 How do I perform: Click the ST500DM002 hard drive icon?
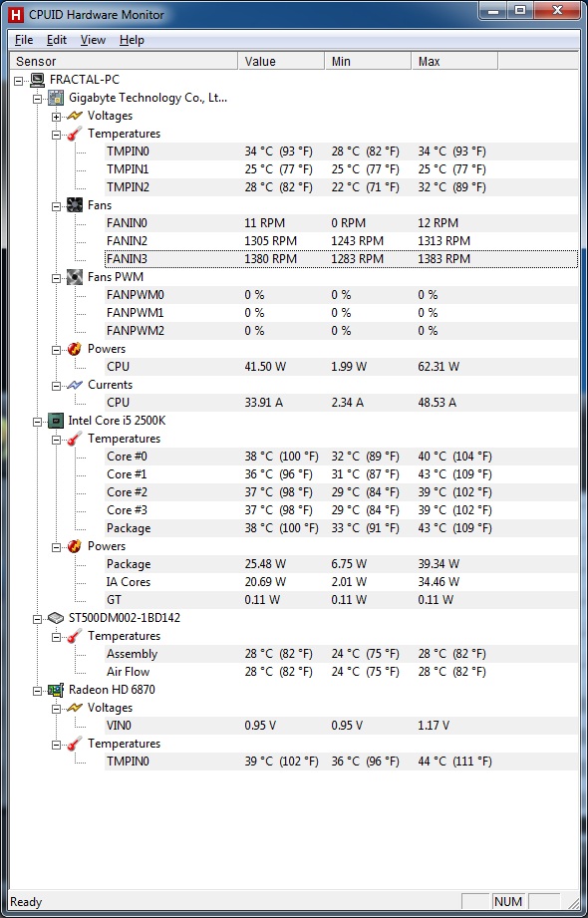(x=56, y=618)
